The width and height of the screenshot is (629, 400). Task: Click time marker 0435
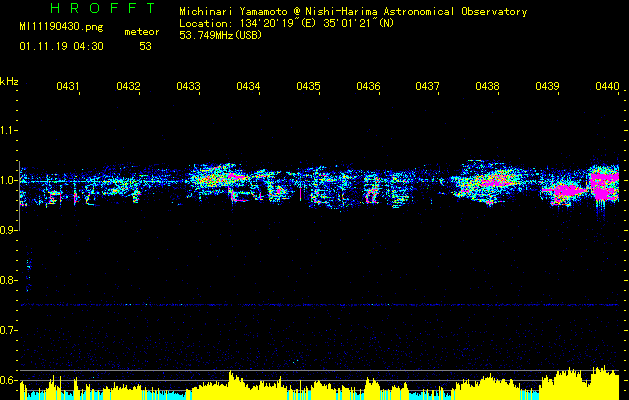tap(308, 86)
